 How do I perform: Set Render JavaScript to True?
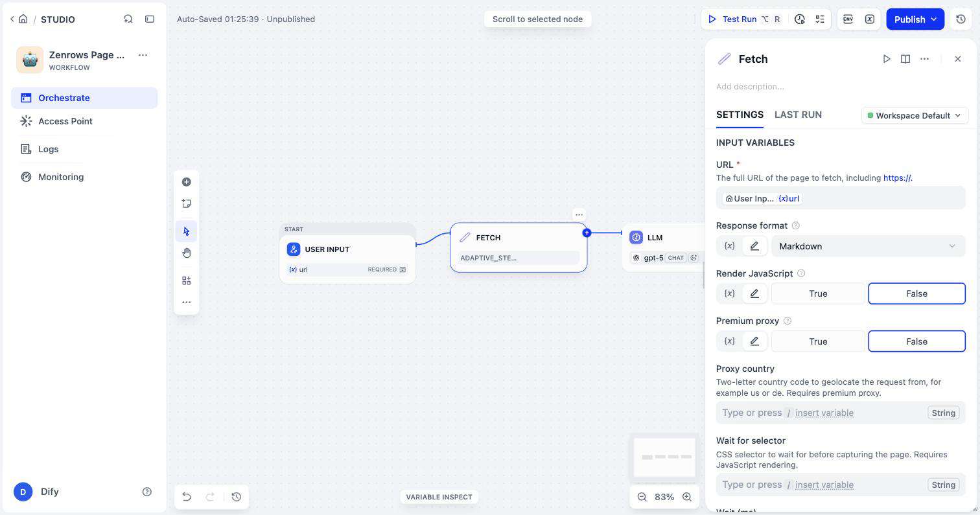pyautogui.click(x=818, y=293)
